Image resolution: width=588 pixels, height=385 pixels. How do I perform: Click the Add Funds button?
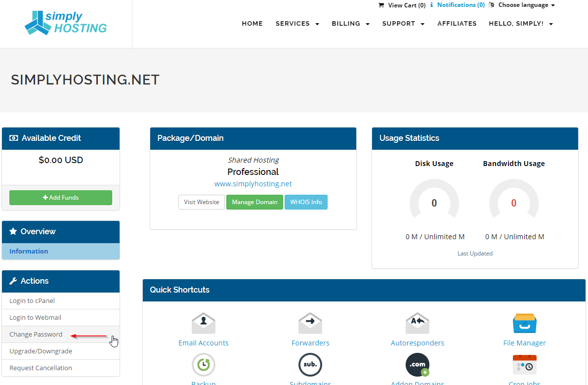point(61,198)
